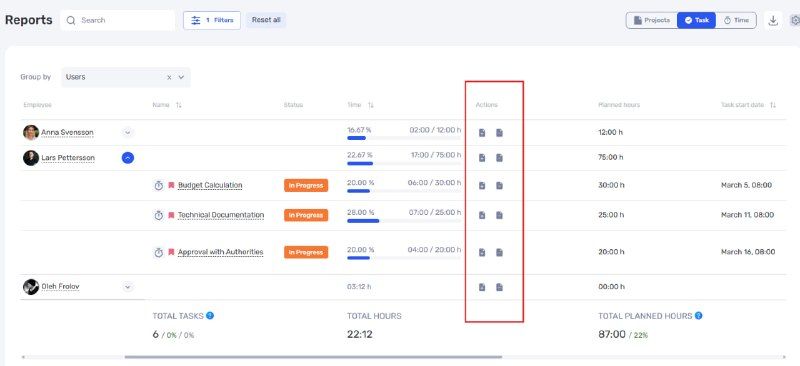Click the right document action icon for Budget Calculation
800x366 pixels.
click(x=499, y=185)
